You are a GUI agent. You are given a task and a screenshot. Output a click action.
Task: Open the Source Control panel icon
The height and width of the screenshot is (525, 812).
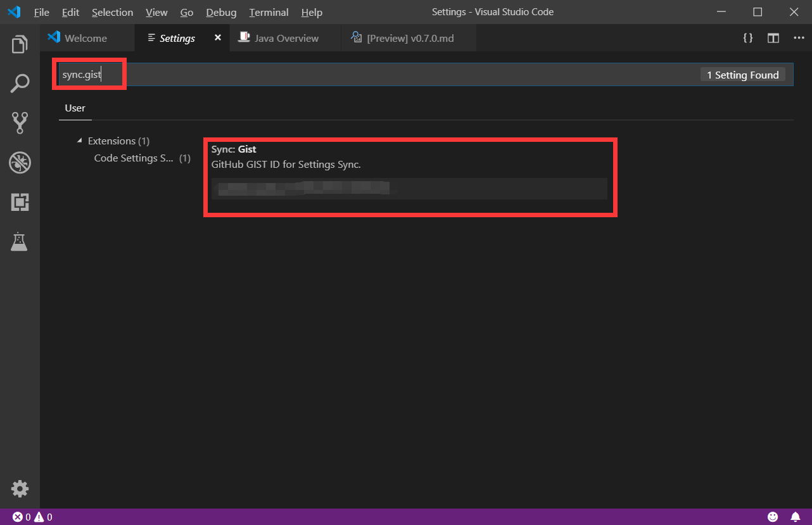(19, 122)
